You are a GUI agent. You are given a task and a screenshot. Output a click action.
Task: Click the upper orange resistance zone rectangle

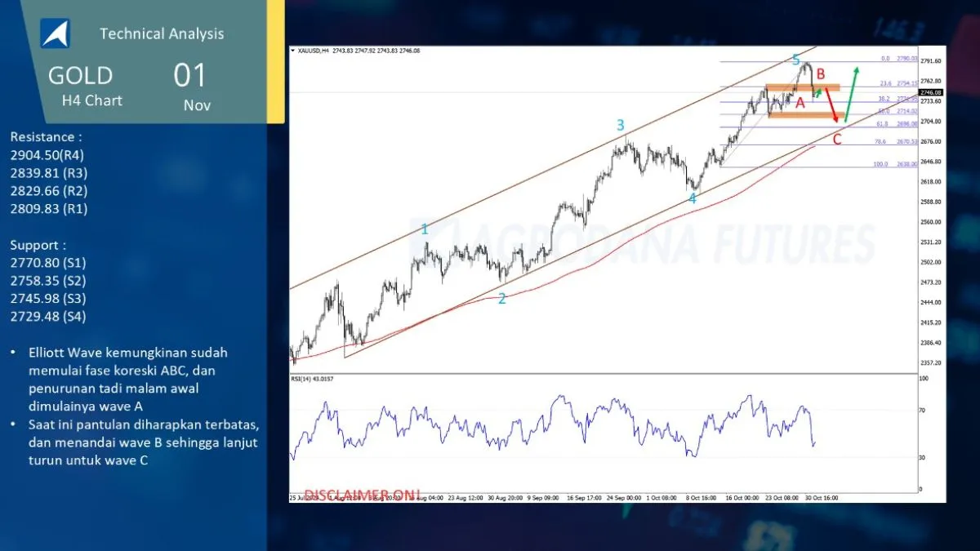[x=803, y=87]
